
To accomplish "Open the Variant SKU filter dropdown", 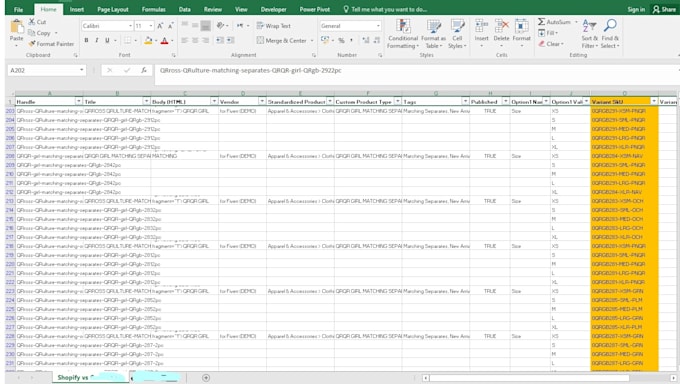I will [x=654, y=101].
